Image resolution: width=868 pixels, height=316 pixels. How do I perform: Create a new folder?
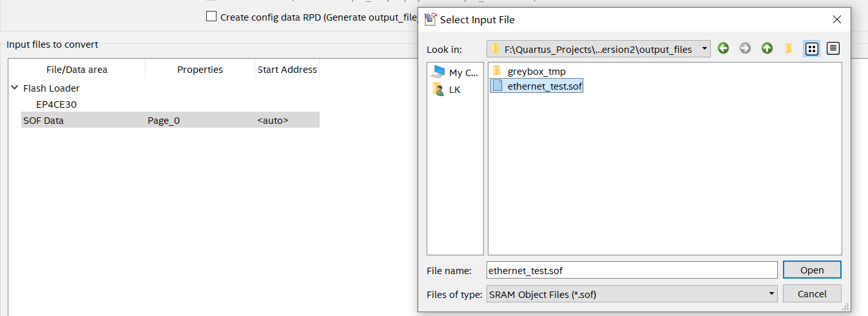click(x=788, y=48)
